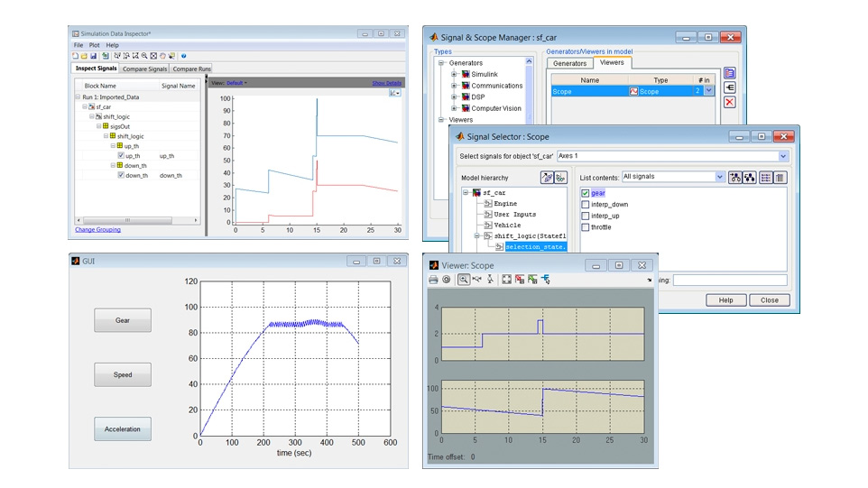Screen dimensions: 868x488
Task: Select the zoom magnifier tool in Scope viewer
Action: (463, 280)
